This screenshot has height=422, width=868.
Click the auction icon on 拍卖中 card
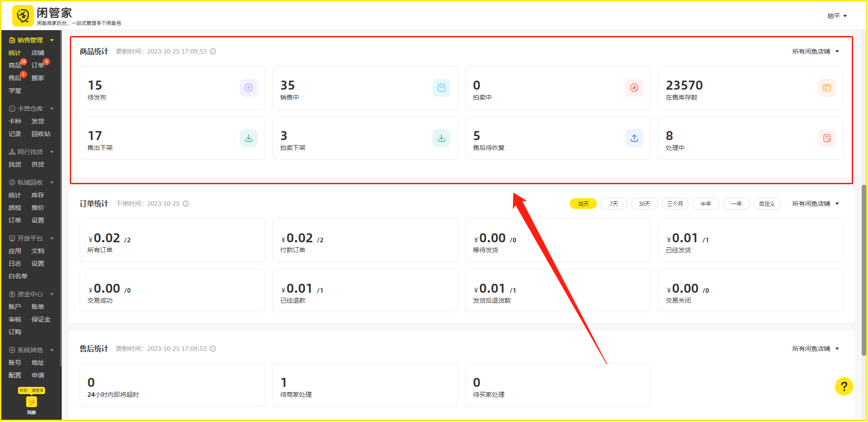pyautogui.click(x=634, y=88)
